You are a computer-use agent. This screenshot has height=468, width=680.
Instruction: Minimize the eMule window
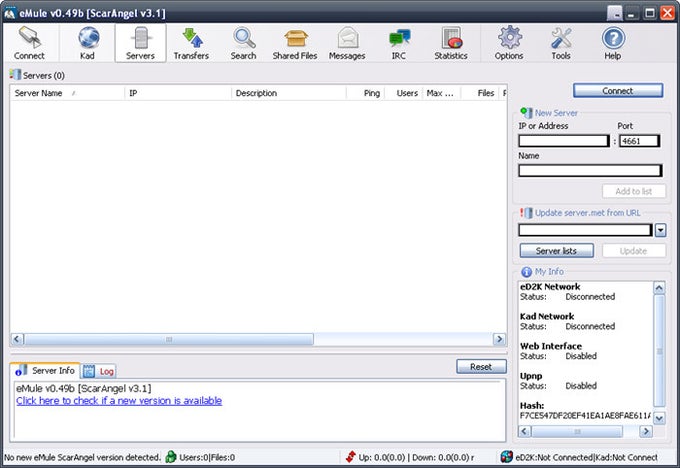point(632,13)
